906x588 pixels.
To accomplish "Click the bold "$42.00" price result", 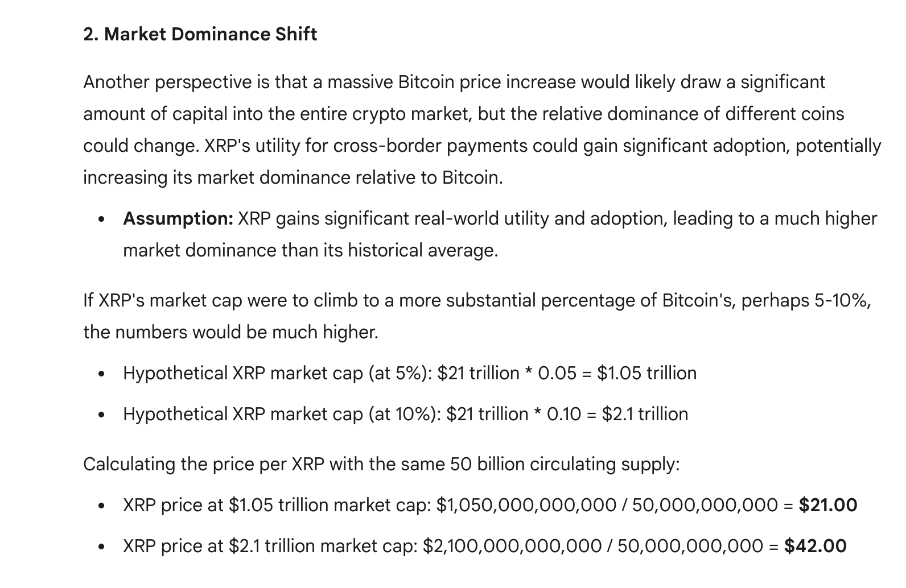I will click(x=815, y=546).
